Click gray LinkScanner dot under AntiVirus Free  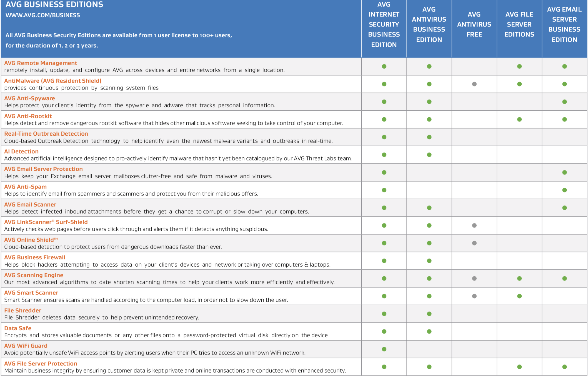474,225
